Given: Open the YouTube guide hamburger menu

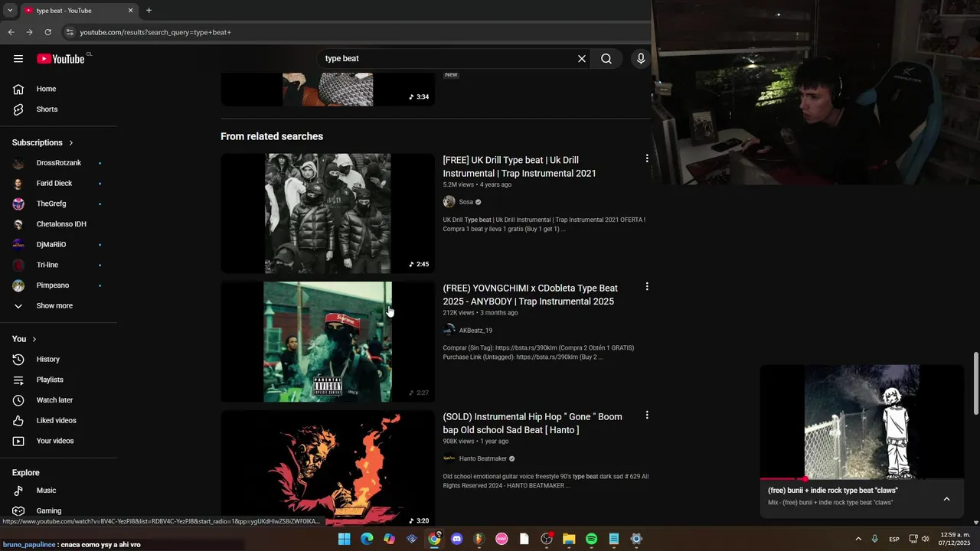Looking at the screenshot, I should pyautogui.click(x=18, y=59).
